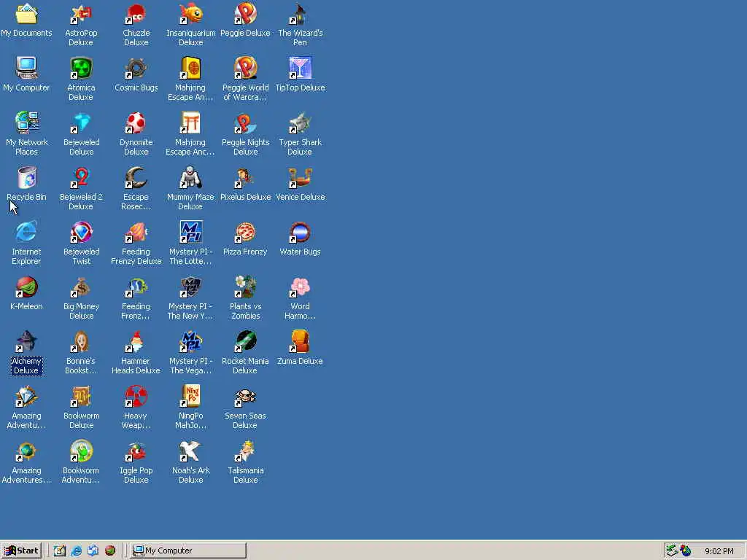The image size is (747, 560).
Task: Click the Dynomite Deluxe egg icon
Action: 136,122
